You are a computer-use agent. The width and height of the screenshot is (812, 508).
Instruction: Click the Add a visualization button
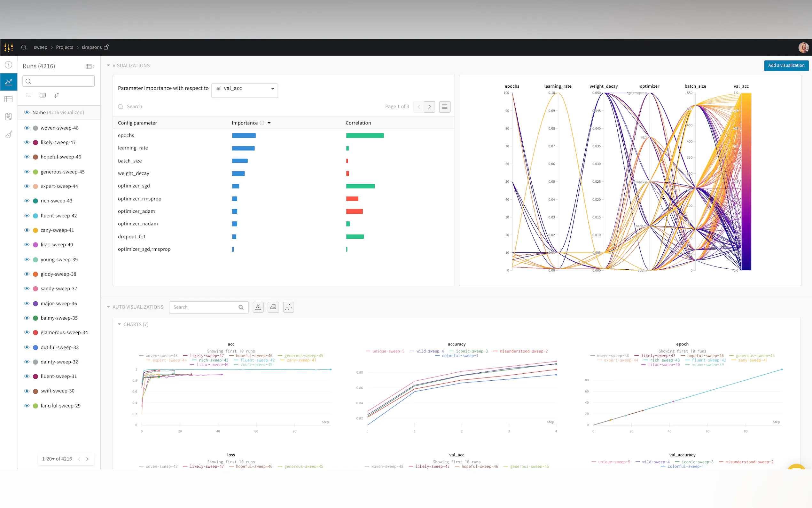pos(786,66)
